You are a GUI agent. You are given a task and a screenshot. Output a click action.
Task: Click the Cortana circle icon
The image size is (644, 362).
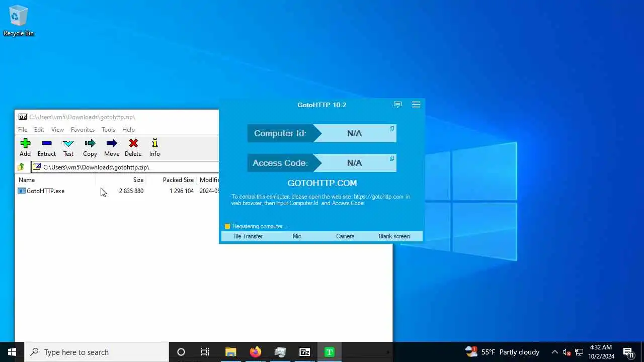point(181,352)
